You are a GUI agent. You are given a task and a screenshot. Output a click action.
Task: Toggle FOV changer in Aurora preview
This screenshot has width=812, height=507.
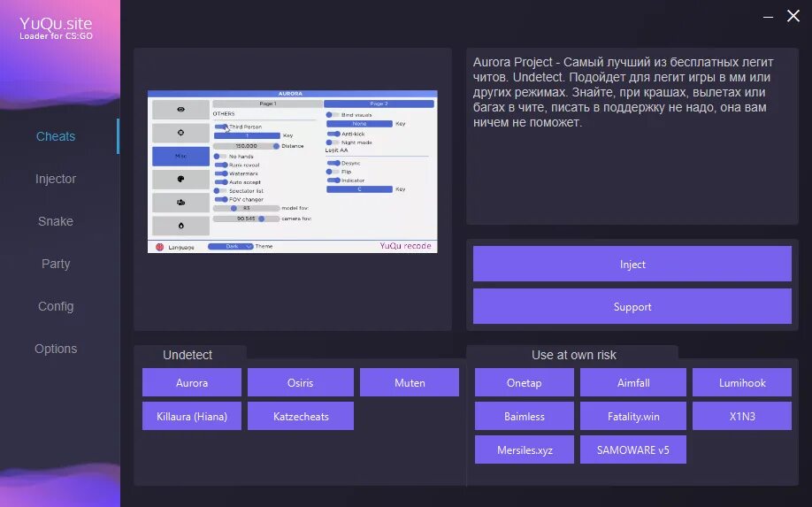click(221, 199)
